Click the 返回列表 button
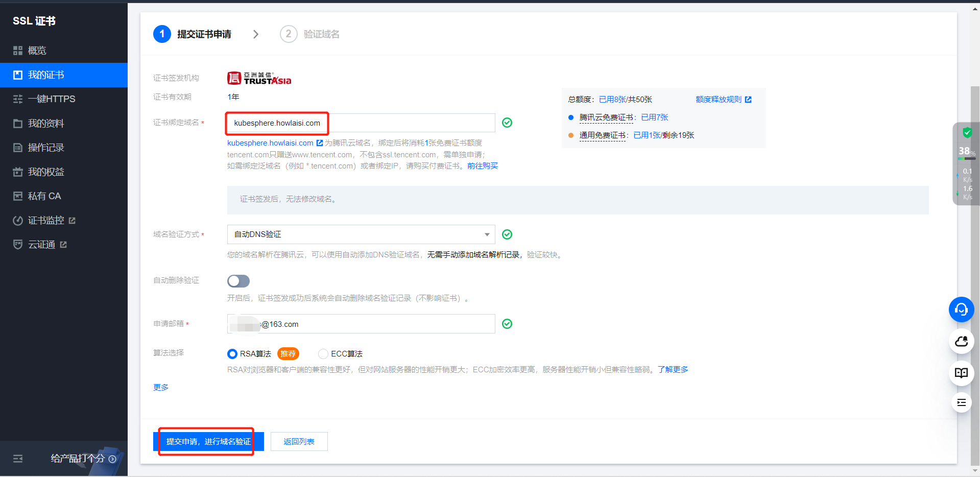The image size is (980, 477). click(299, 442)
